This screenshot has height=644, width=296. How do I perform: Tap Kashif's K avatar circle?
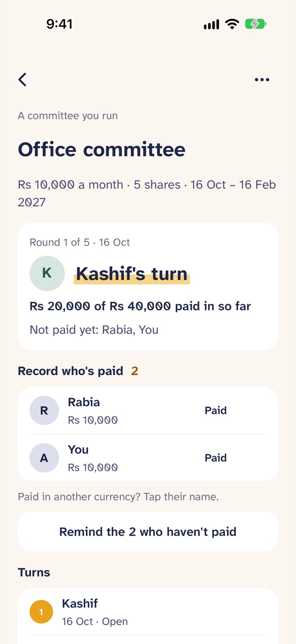47,273
